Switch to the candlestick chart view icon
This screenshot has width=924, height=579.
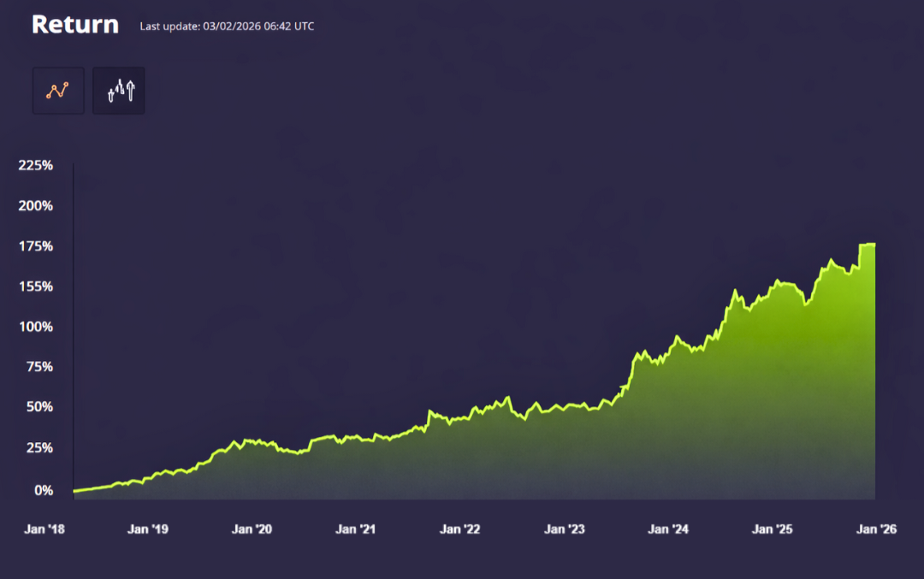[118, 91]
